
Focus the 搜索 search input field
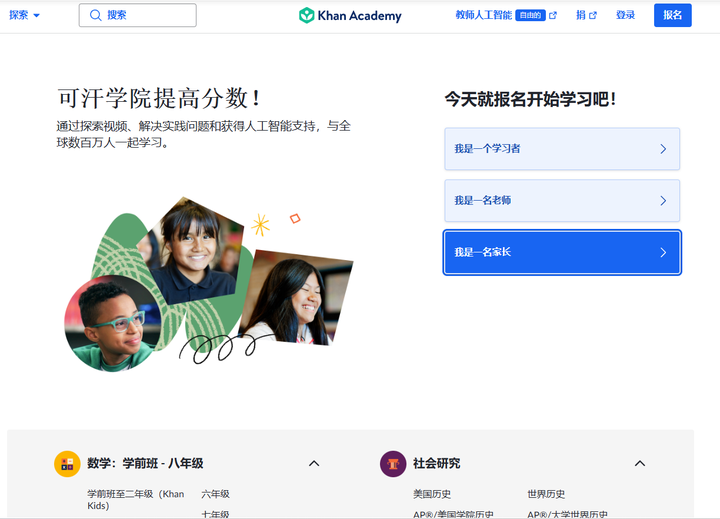click(x=138, y=15)
